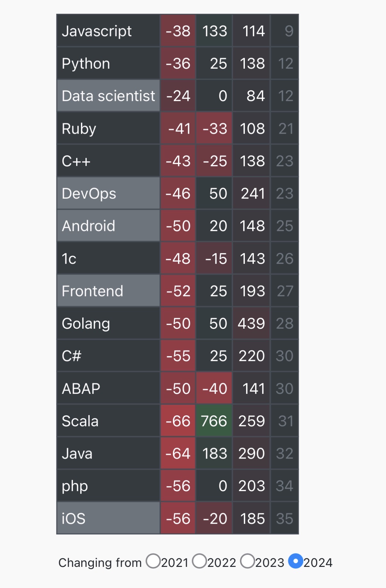Click the 439 value in Golang row
The width and height of the screenshot is (386, 588).
tap(251, 323)
